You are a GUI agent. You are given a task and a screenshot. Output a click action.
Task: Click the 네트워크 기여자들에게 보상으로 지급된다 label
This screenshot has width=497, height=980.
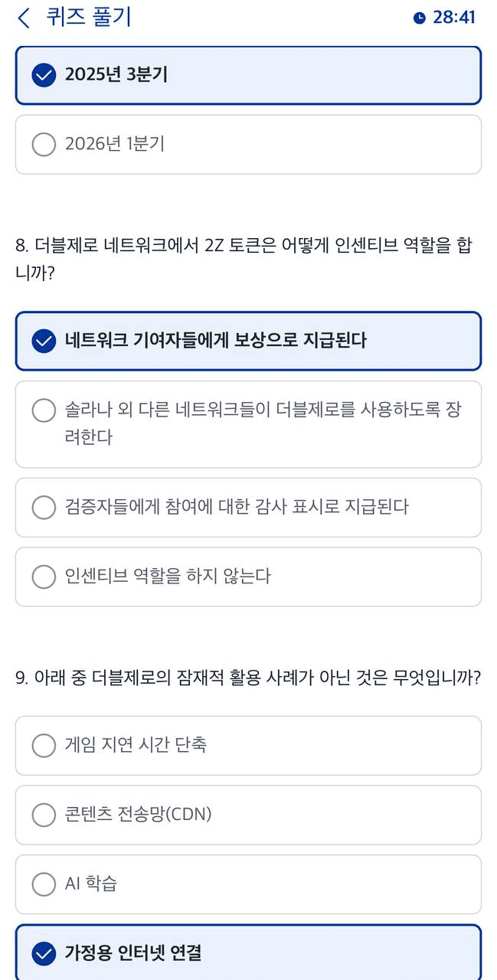pyautogui.click(x=215, y=341)
